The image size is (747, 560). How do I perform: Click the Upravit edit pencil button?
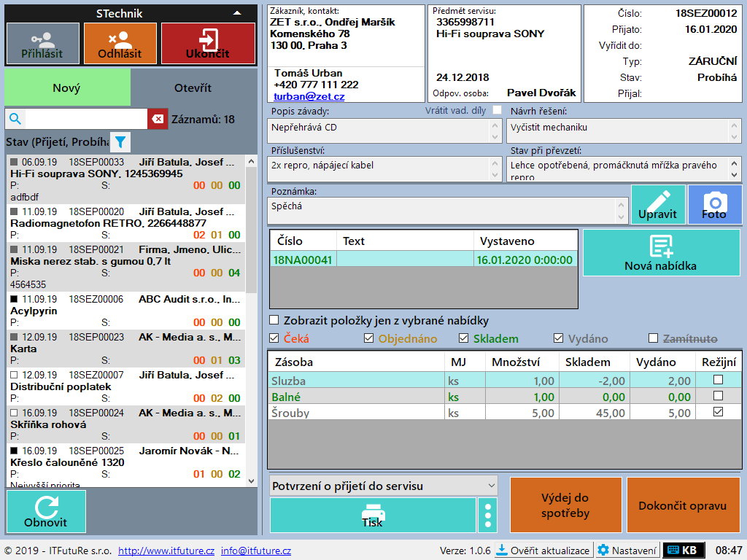(x=658, y=205)
